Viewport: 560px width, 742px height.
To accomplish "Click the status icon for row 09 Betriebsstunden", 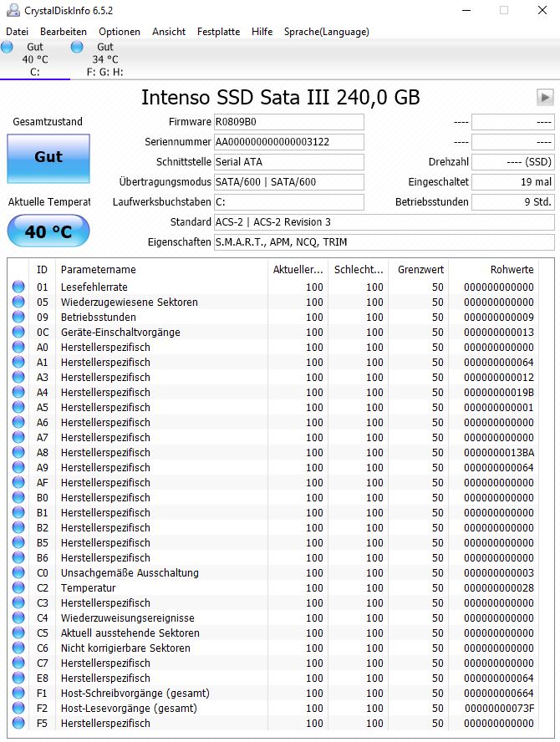I will 18,317.
